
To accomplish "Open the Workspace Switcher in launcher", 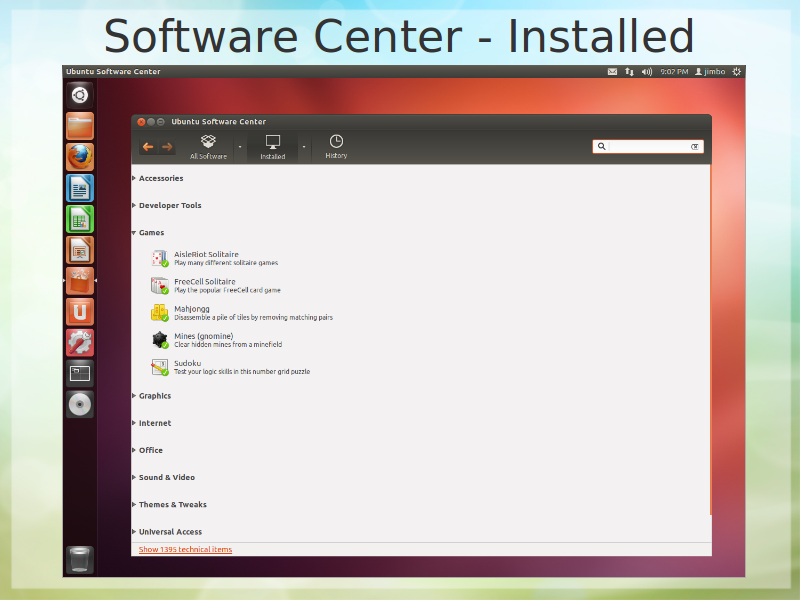I will (80, 374).
